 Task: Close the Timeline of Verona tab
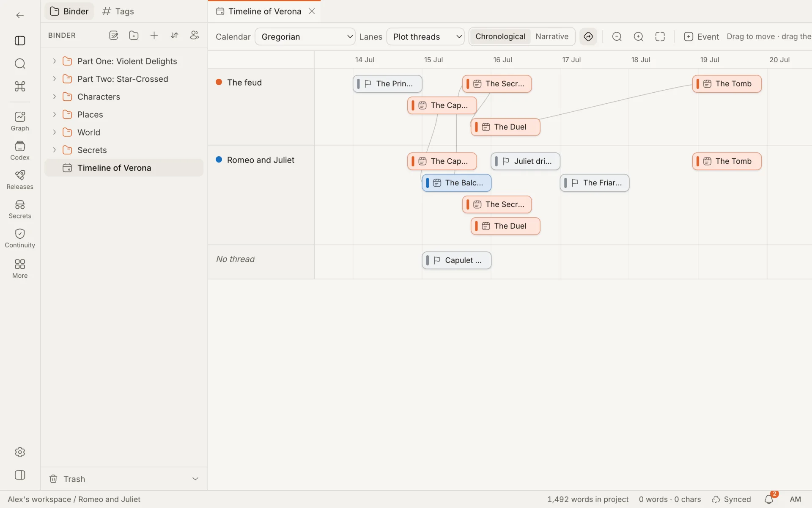[x=312, y=11]
